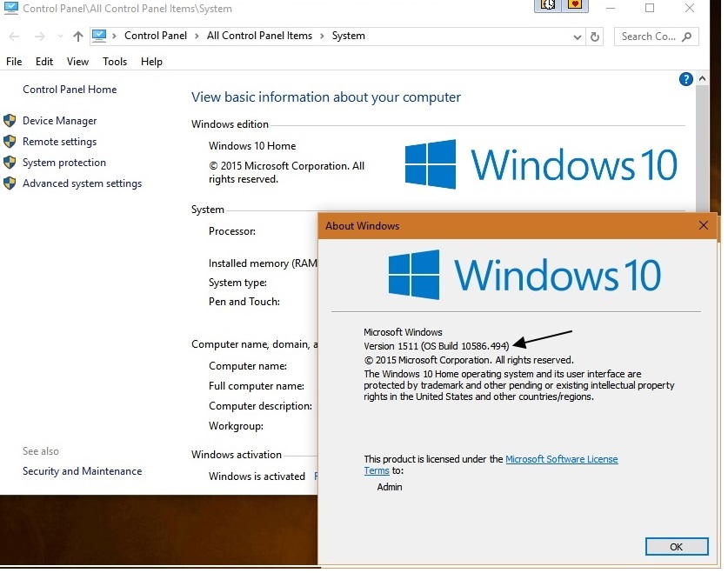Click the 'System type:' label
This screenshot has width=728, height=573.
pos(237,283)
